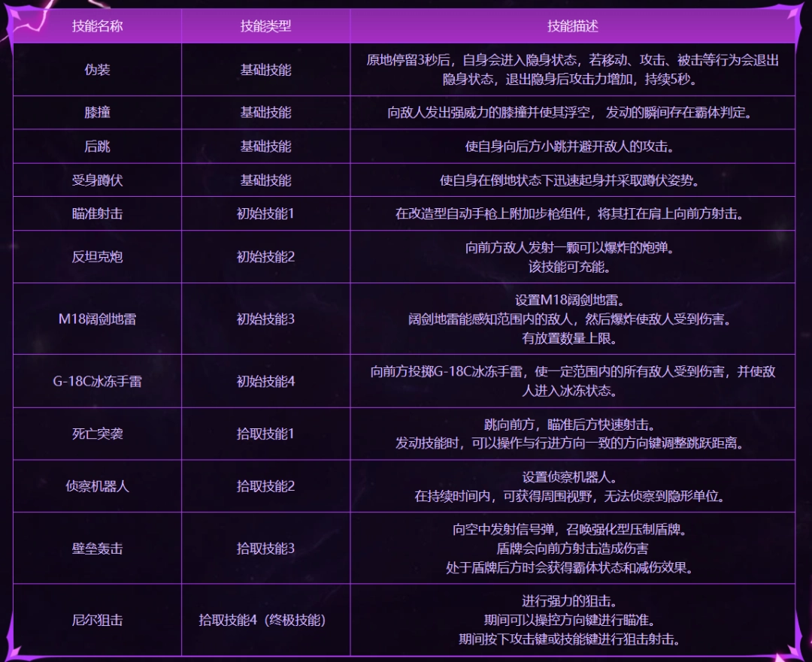Select 基础技能 in the 受身蹲伏 row
812x662 pixels.
[265, 180]
